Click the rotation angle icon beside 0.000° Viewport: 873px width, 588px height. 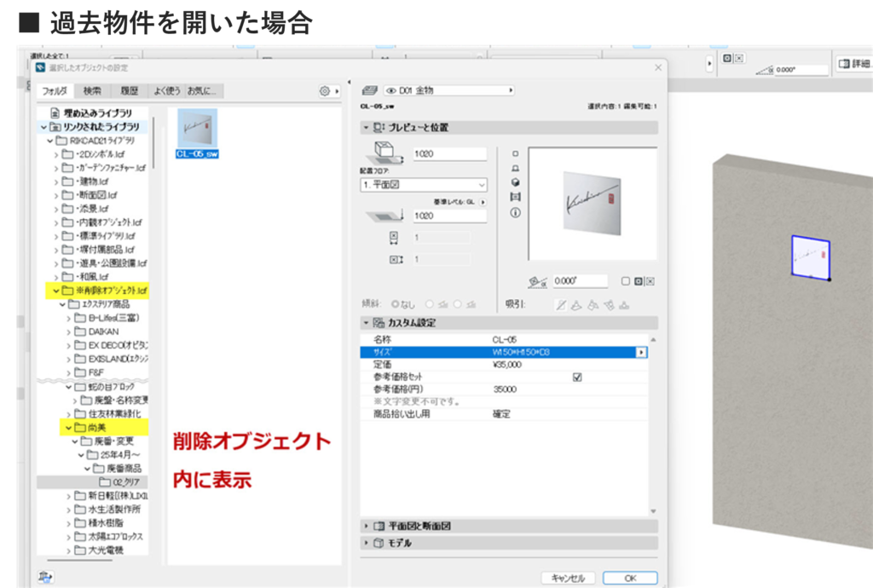click(537, 282)
